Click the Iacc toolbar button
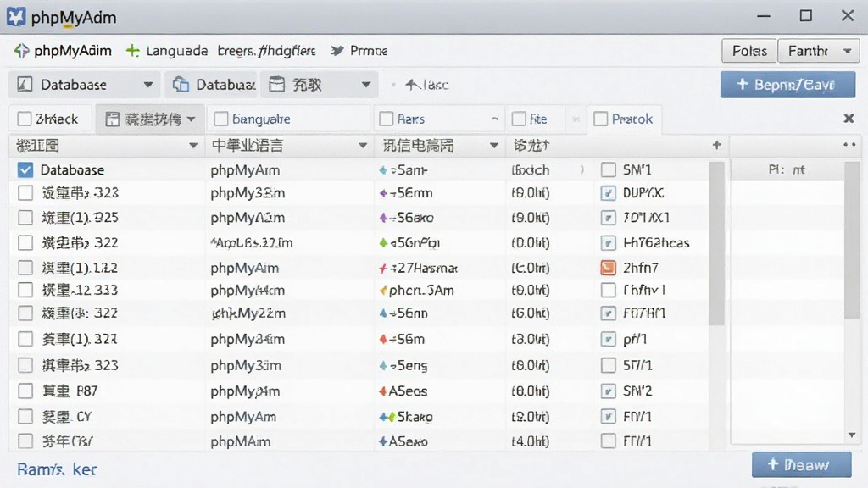The image size is (868, 488). pos(427,85)
